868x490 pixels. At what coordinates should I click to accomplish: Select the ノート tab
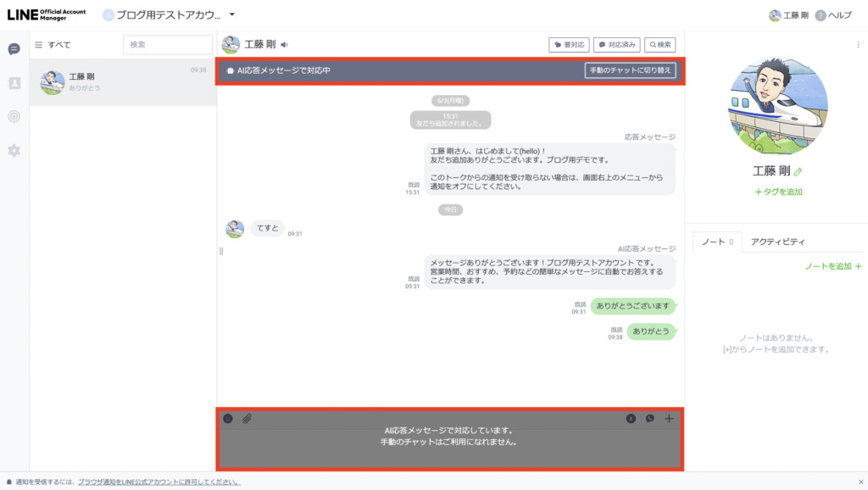coord(716,242)
